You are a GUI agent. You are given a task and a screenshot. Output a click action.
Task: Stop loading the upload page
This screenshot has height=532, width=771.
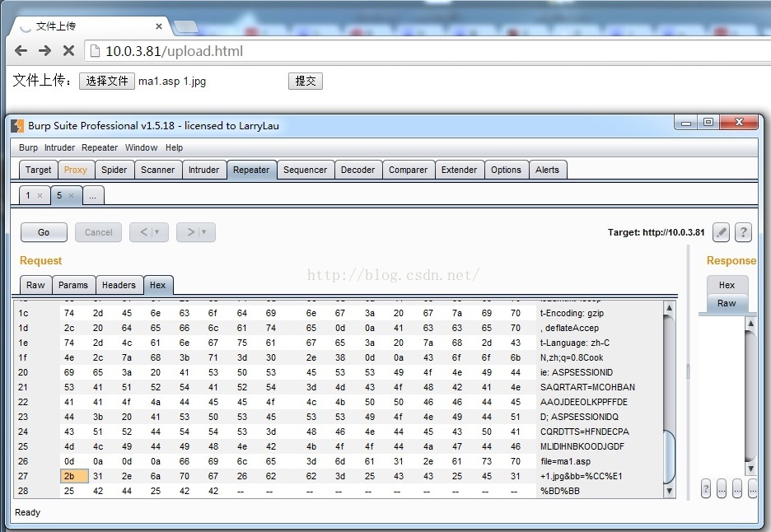pyautogui.click(x=69, y=50)
